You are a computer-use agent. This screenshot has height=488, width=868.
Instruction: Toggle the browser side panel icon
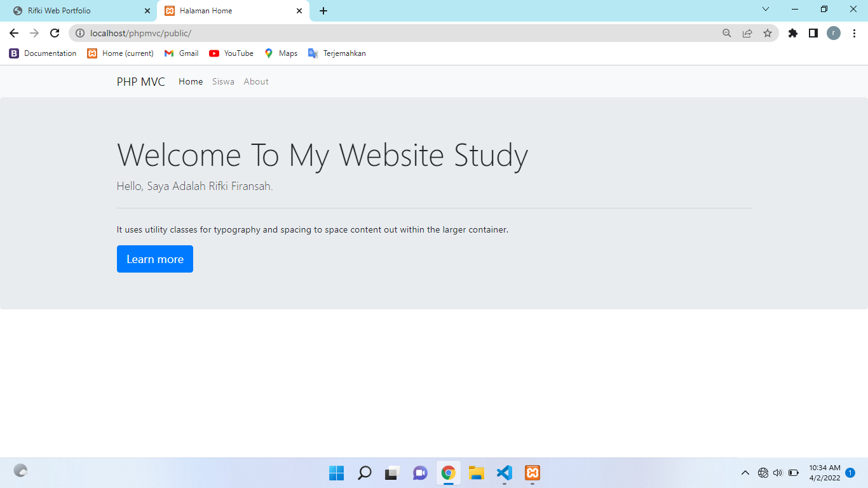[x=813, y=33]
